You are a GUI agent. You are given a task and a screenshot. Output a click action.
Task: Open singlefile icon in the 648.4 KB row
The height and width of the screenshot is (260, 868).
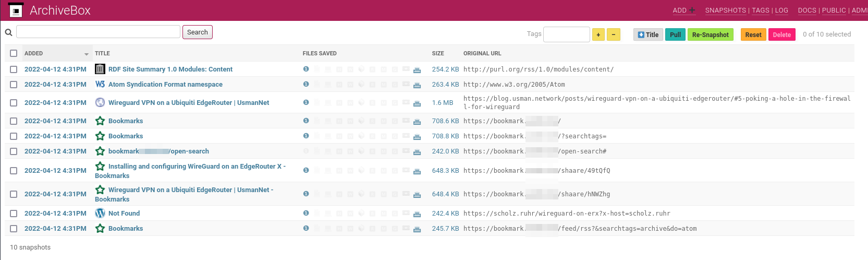(x=306, y=194)
